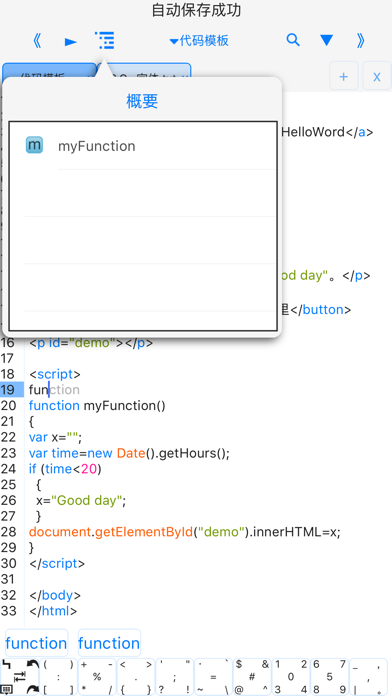The height and width of the screenshot is (696, 392).
Task: Tap the angle brackets and braces key
Action: (136, 677)
